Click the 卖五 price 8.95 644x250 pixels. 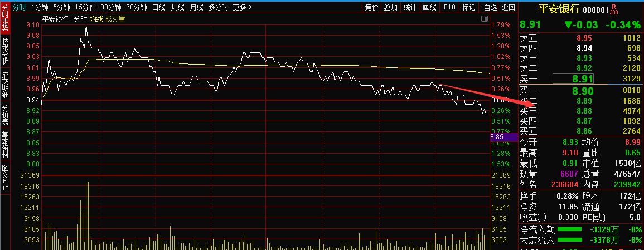tap(585, 38)
